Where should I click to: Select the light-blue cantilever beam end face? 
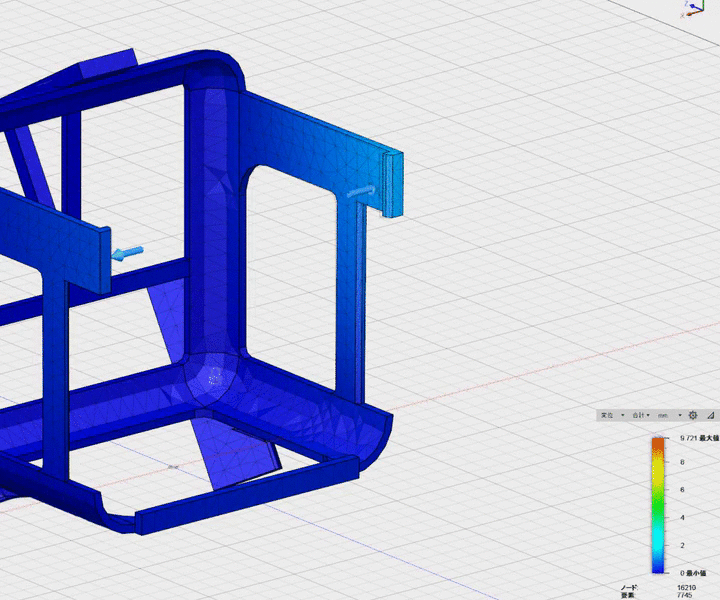[398, 184]
